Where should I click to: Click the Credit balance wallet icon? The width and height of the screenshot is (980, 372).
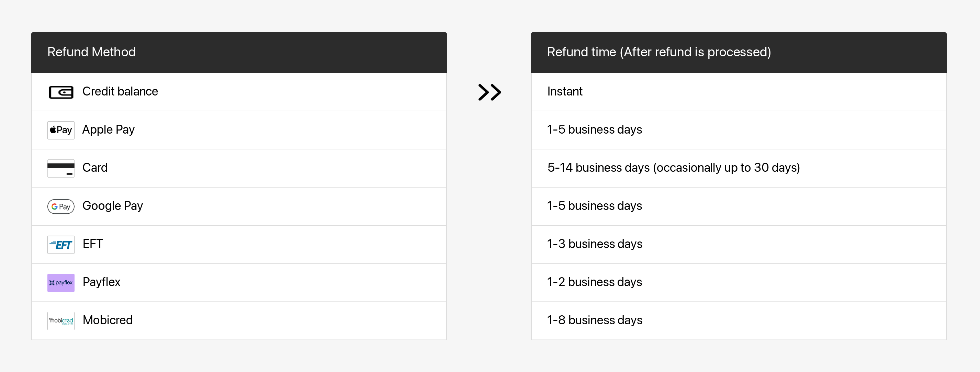[x=61, y=92]
